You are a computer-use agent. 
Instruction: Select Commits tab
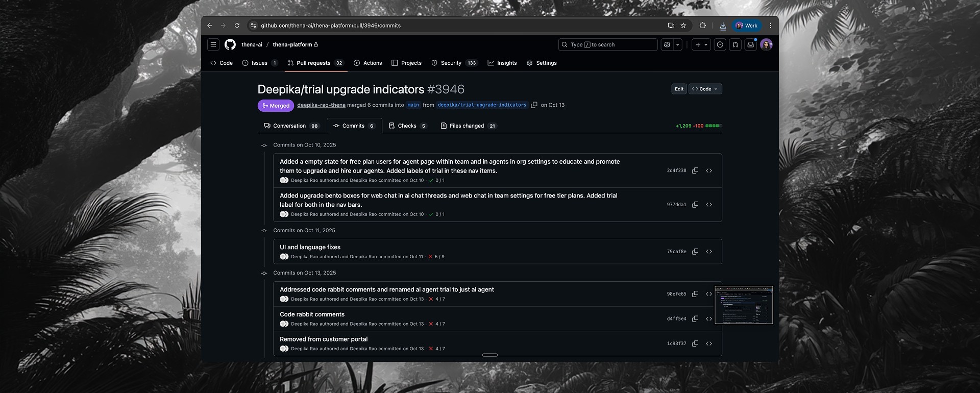(x=354, y=126)
